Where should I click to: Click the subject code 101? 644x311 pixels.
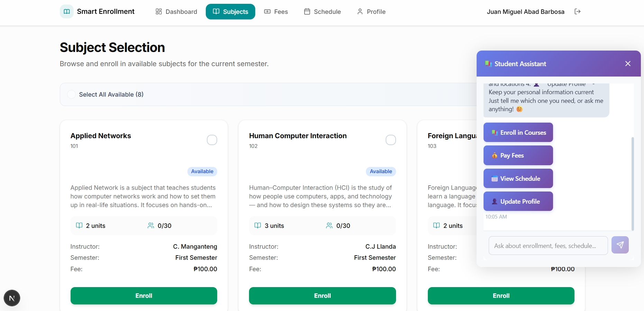coord(74,146)
